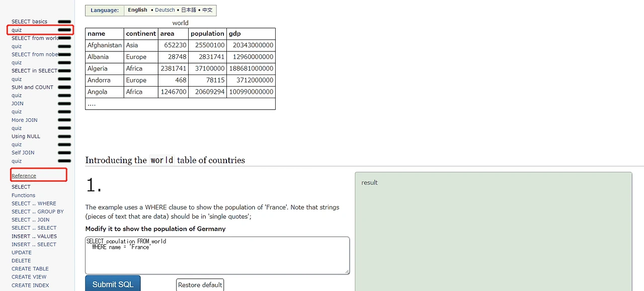Open the DELETE reference link

21,260
